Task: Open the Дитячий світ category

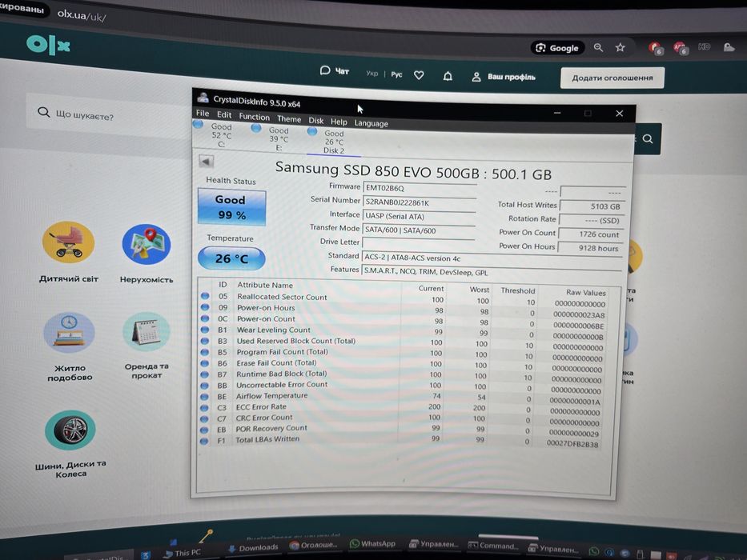Action: pyautogui.click(x=69, y=252)
